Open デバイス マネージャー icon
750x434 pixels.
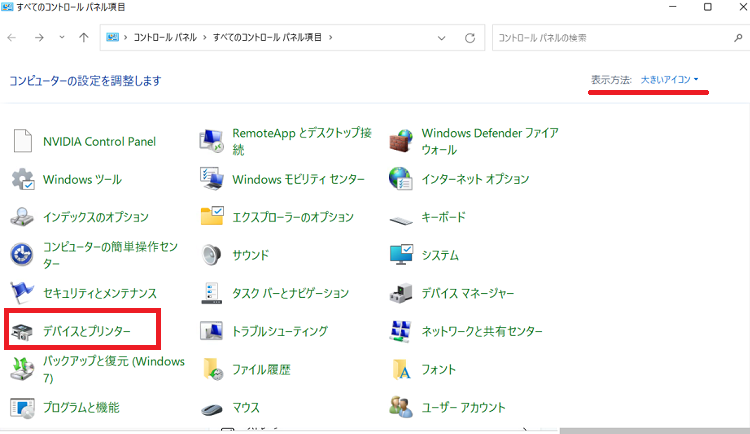click(x=401, y=293)
